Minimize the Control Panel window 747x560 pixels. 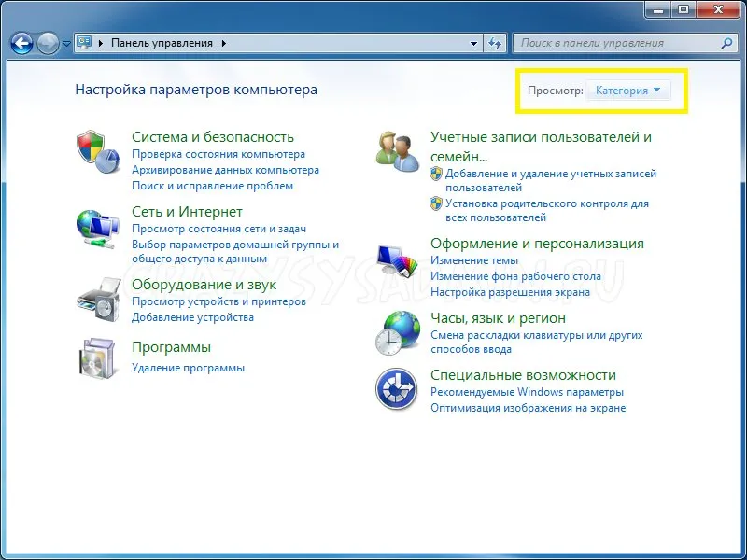[658, 9]
